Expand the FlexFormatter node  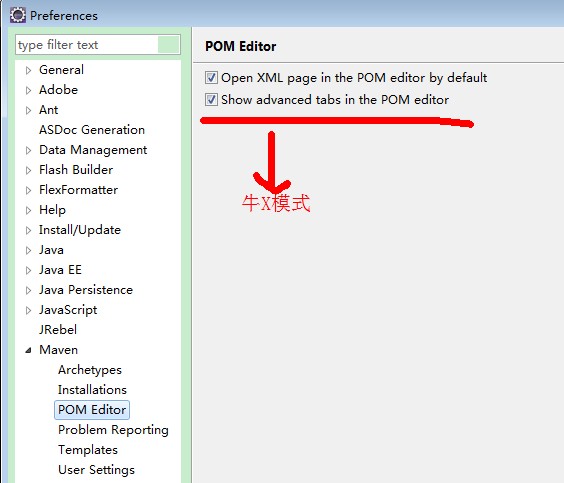tap(28, 190)
